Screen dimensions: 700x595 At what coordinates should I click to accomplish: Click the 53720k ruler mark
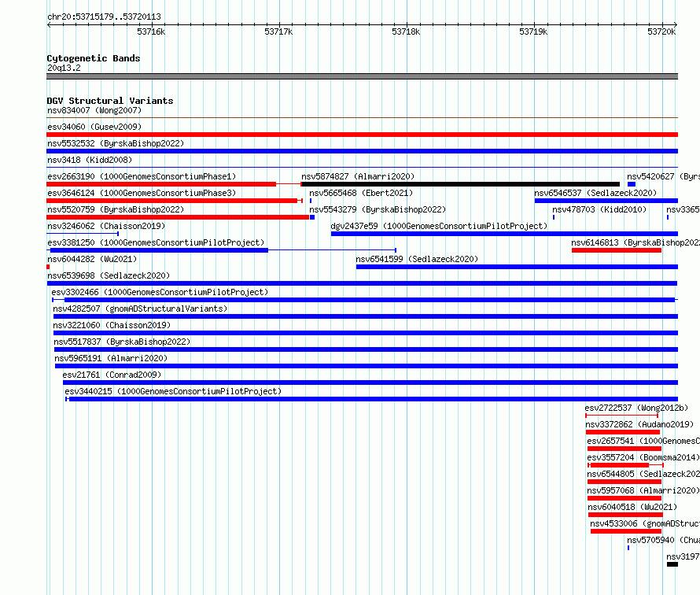[x=661, y=31]
